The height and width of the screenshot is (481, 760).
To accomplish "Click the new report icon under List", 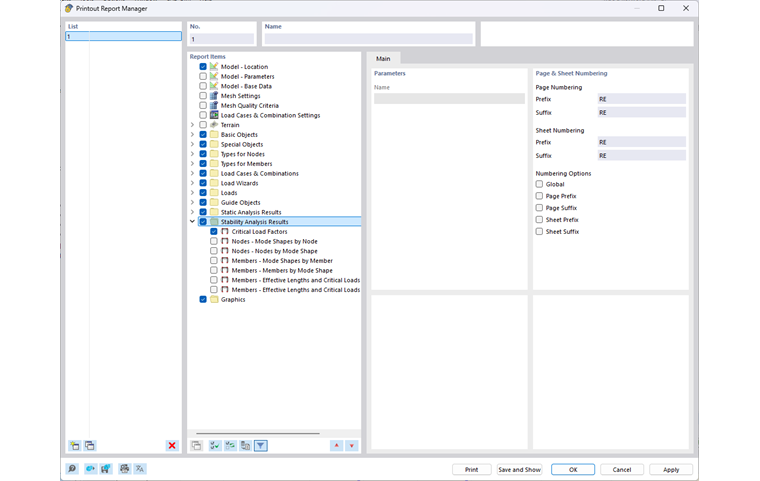I will (74, 446).
